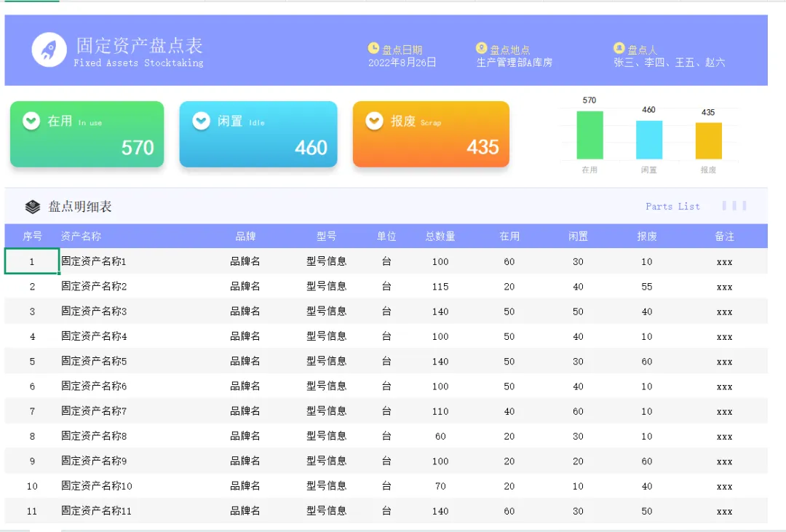Select cell 固定资产名称1

click(94, 261)
